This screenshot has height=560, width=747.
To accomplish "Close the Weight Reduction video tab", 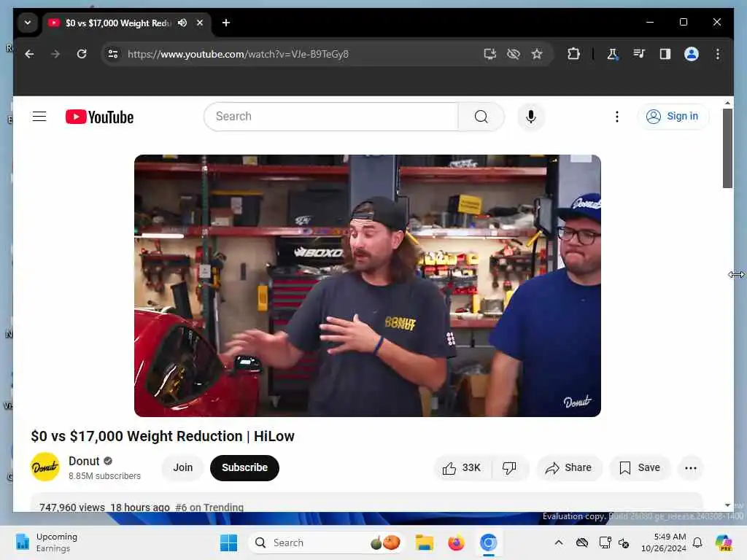I will point(200,23).
